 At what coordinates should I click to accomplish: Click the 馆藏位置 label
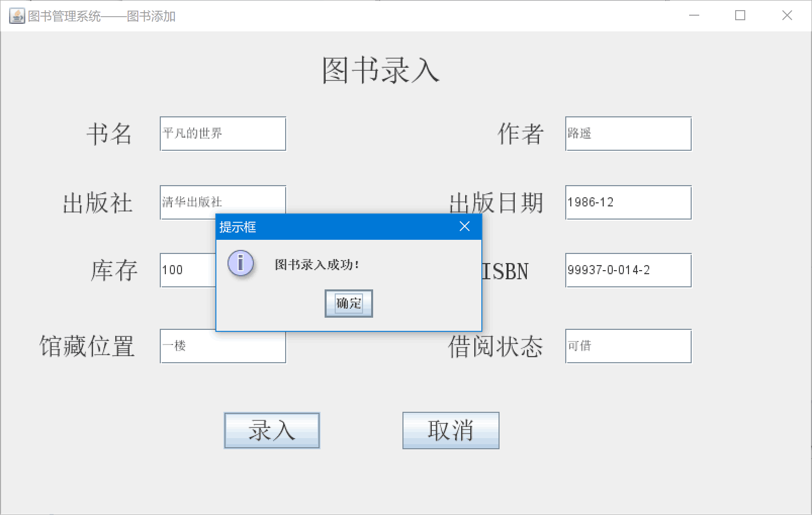click(x=87, y=347)
